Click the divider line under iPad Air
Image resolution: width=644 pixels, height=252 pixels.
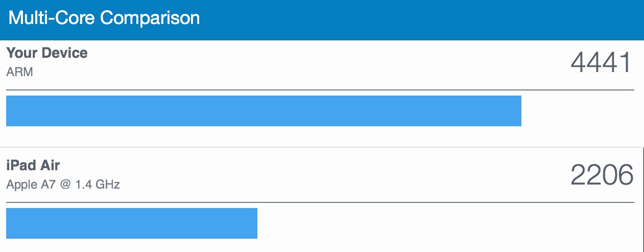click(x=320, y=202)
